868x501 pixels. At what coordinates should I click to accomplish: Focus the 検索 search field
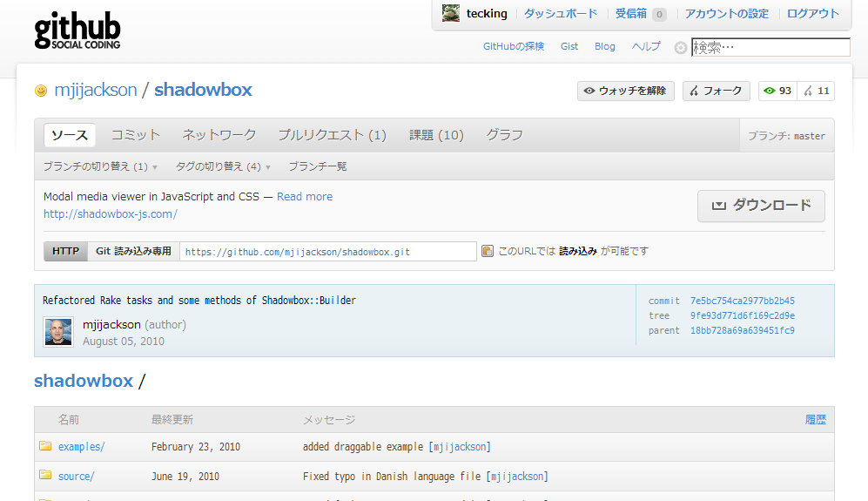point(770,47)
